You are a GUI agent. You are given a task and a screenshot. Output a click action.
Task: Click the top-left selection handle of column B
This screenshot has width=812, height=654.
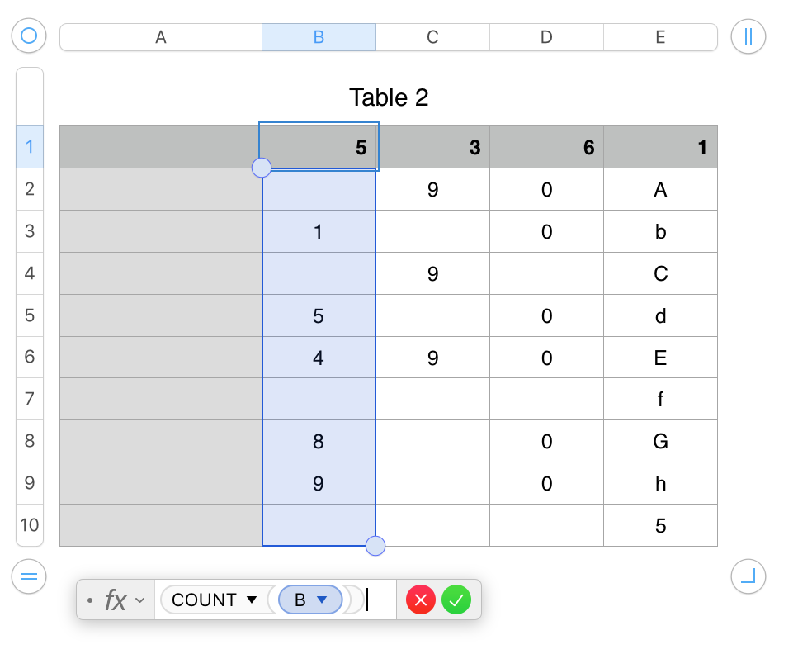click(262, 168)
